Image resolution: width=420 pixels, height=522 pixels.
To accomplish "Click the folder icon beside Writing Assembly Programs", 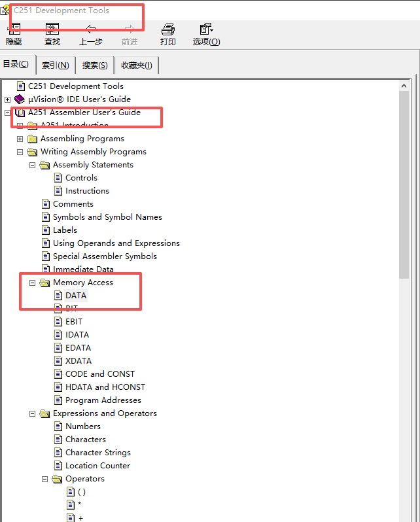I will click(32, 152).
